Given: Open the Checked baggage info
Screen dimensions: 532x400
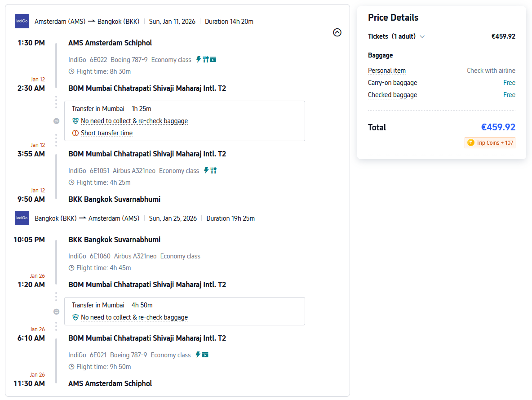Looking at the screenshot, I should [392, 95].
